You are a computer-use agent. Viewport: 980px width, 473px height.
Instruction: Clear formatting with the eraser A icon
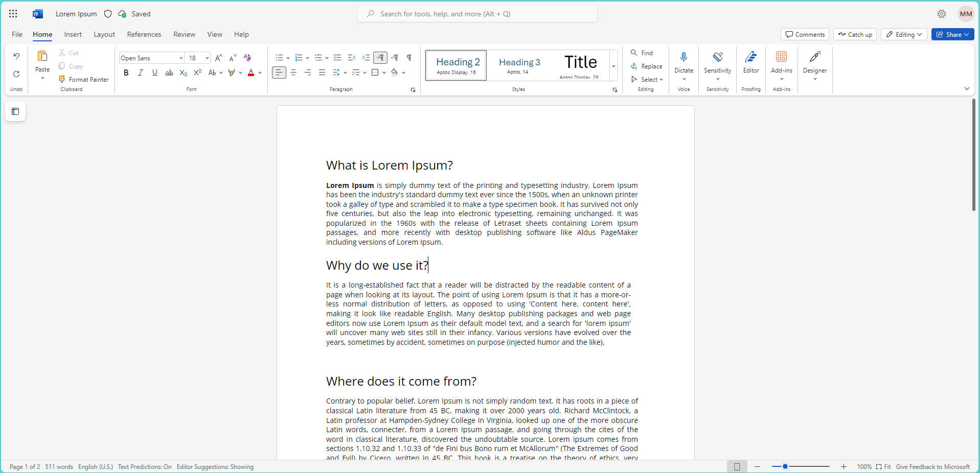[247, 58]
